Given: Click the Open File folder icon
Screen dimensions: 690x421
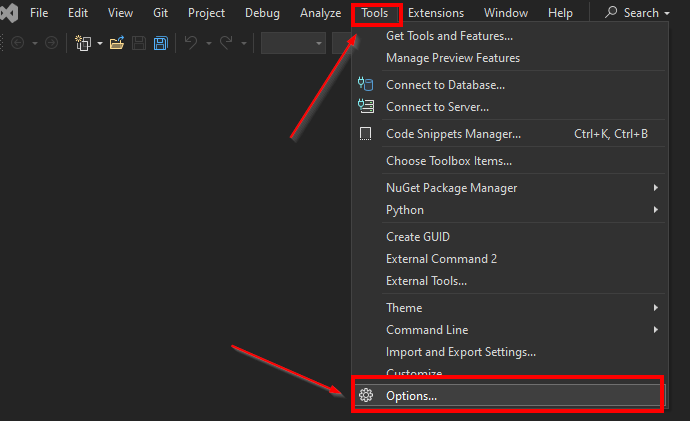Looking at the screenshot, I should [117, 43].
